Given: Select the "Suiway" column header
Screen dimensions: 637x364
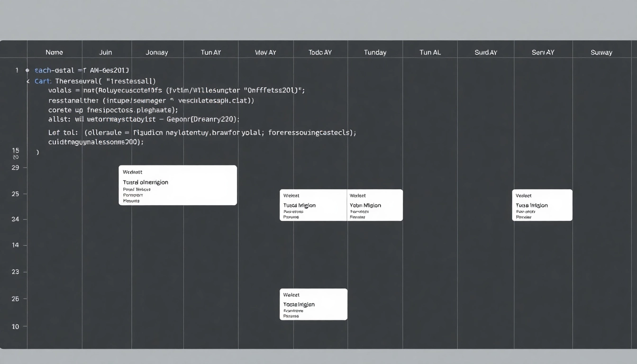Looking at the screenshot, I should [601, 53].
